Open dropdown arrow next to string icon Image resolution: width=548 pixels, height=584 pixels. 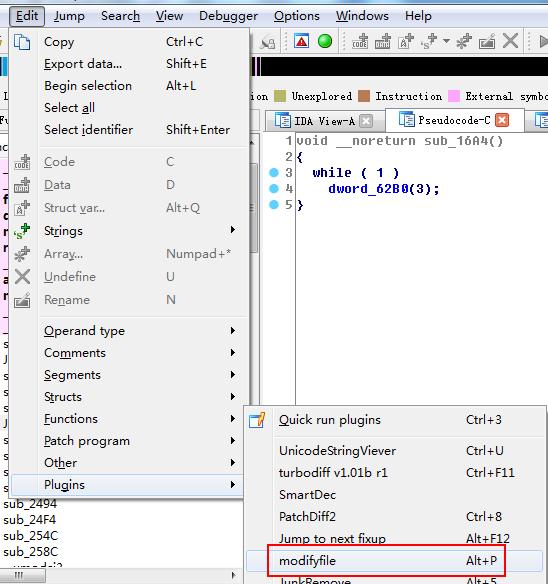[x=446, y=41]
